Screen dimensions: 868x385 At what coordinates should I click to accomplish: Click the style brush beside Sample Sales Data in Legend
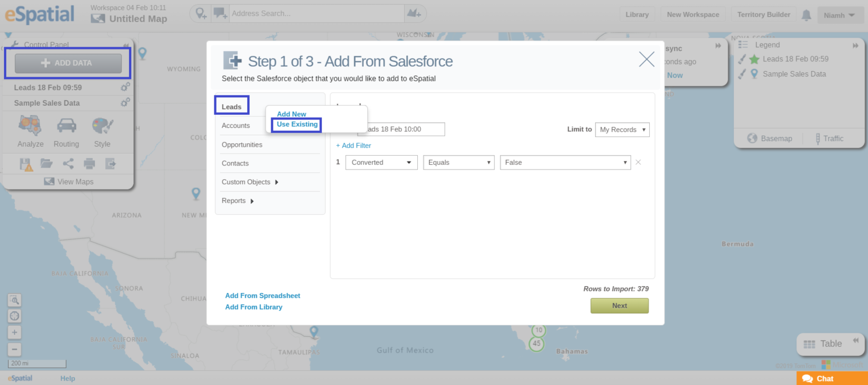[742, 74]
